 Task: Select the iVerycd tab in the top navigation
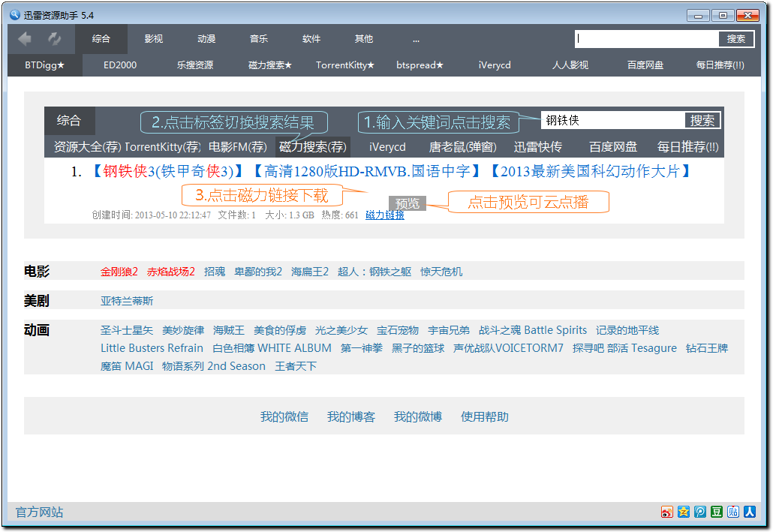tap(495, 65)
